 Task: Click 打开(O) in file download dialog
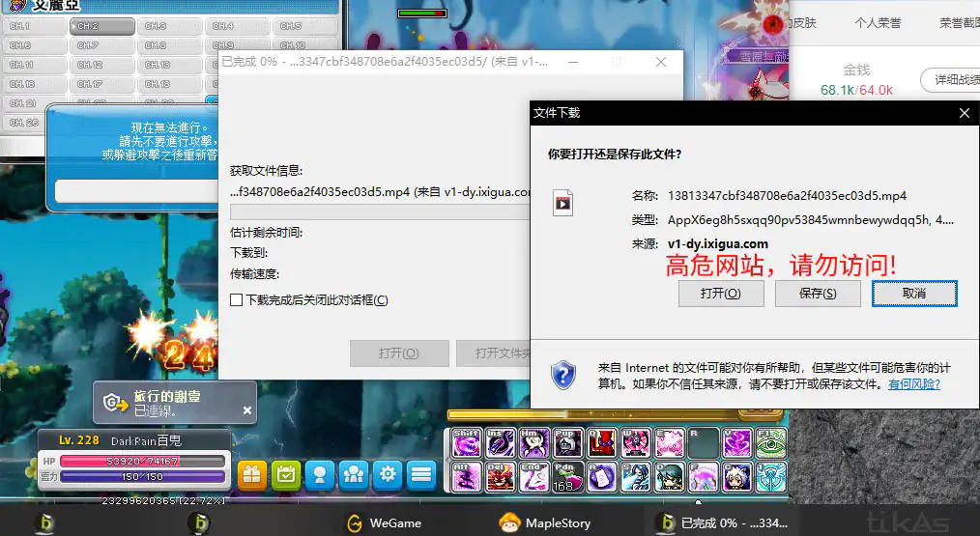[720, 294]
